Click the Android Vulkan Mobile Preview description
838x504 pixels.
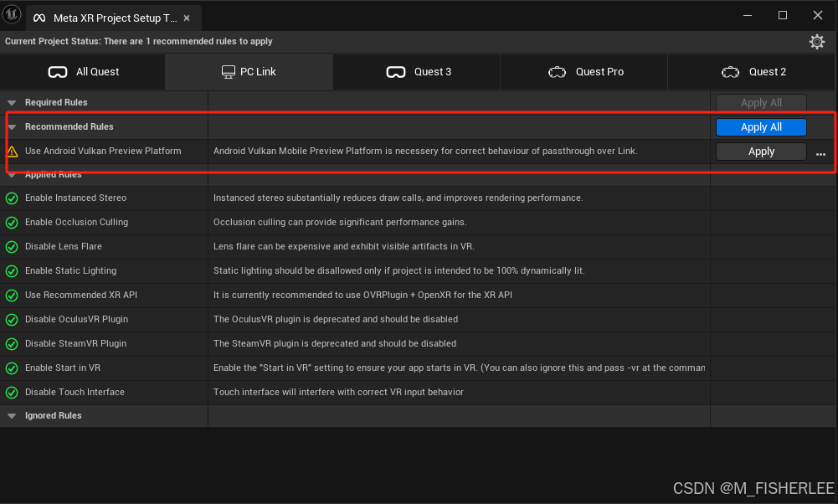pos(425,152)
